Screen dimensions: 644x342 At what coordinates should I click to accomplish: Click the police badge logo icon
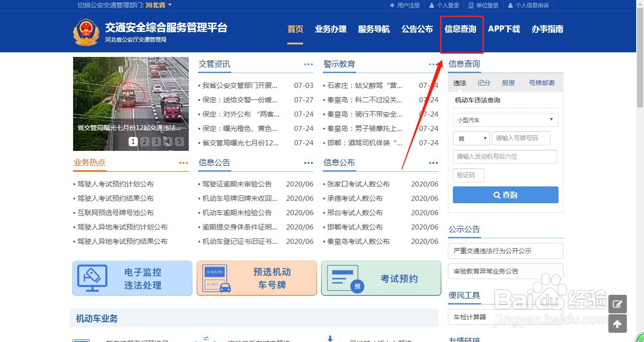(86, 32)
